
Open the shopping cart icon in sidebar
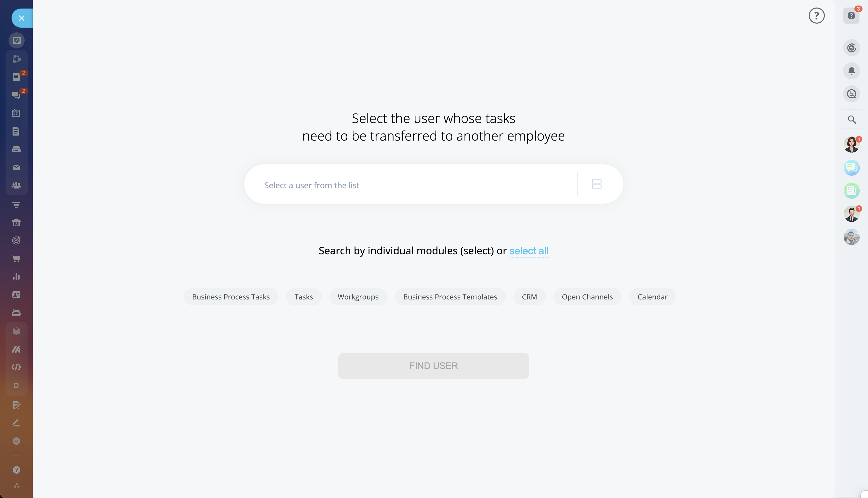[x=16, y=259]
